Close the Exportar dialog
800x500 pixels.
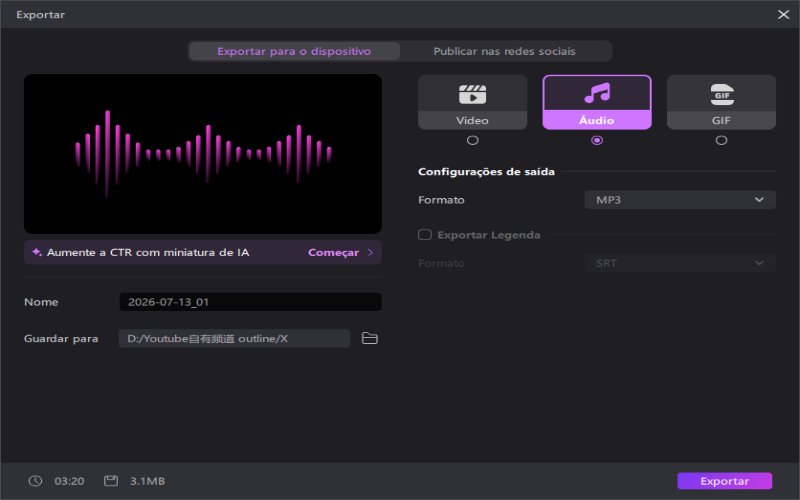tap(784, 14)
